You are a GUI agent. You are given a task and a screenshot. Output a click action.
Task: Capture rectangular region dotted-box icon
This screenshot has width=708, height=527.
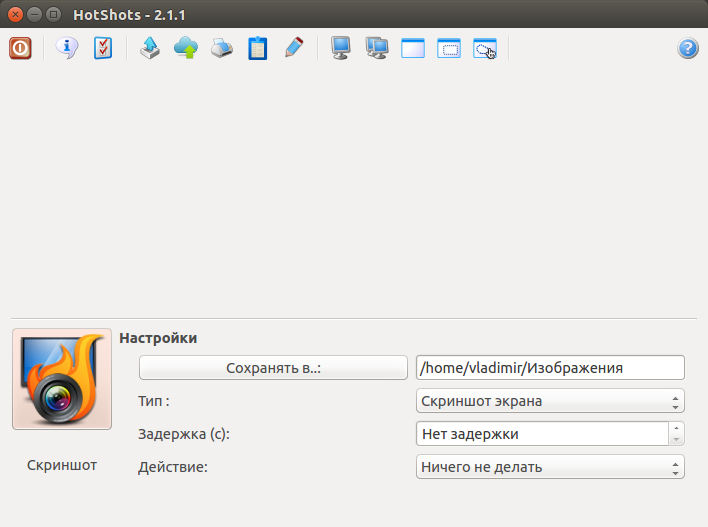(449, 48)
